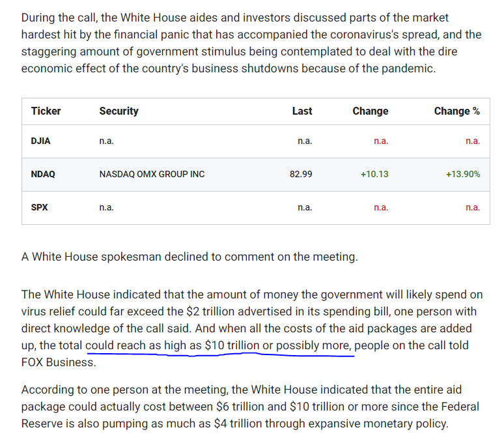Click the Ticker column header

pyautogui.click(x=46, y=111)
